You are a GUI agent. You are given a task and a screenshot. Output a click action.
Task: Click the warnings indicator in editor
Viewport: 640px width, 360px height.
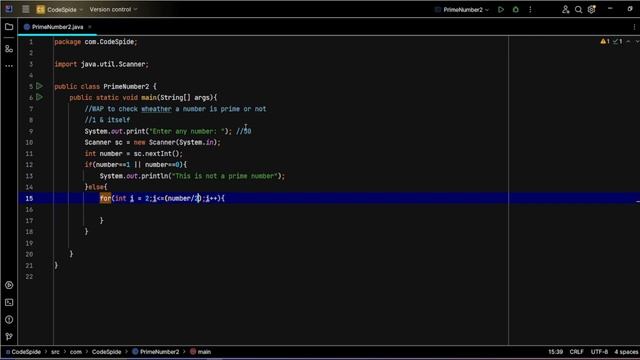[x=605, y=41]
